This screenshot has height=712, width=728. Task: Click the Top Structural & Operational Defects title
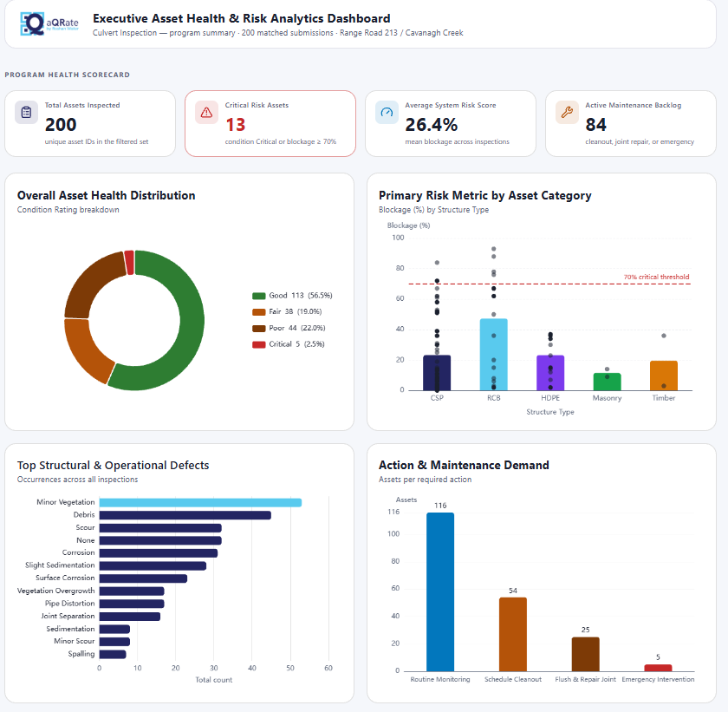114,466
